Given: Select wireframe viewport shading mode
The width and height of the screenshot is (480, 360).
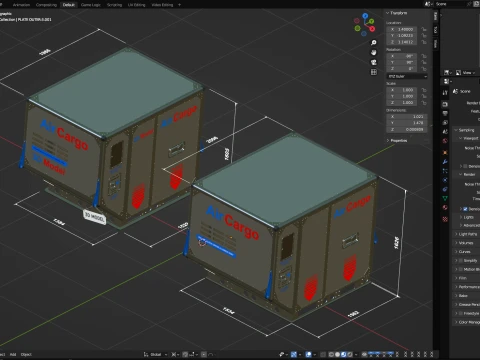Looking at the screenshot, I should 331,354.
